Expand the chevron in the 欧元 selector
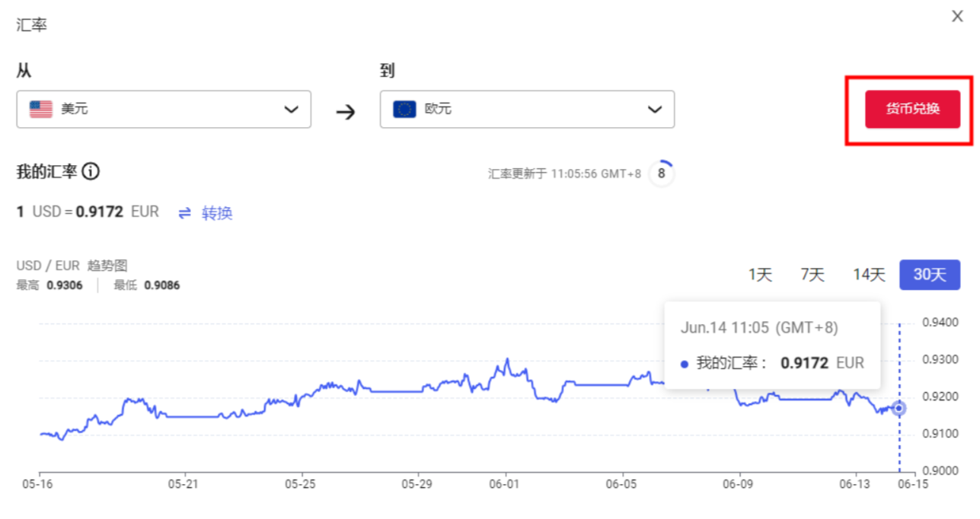This screenshot has height=519, width=980. tap(654, 110)
